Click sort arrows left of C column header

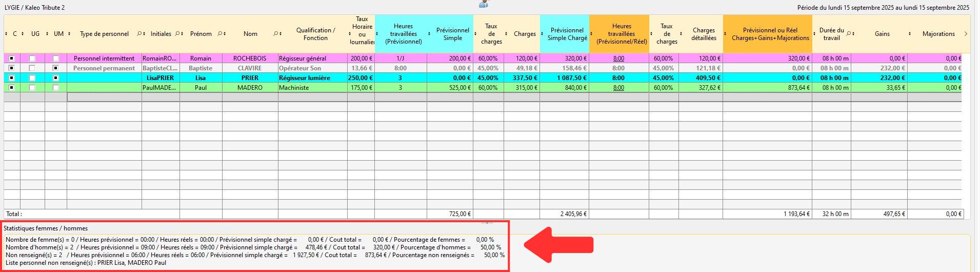point(6,34)
